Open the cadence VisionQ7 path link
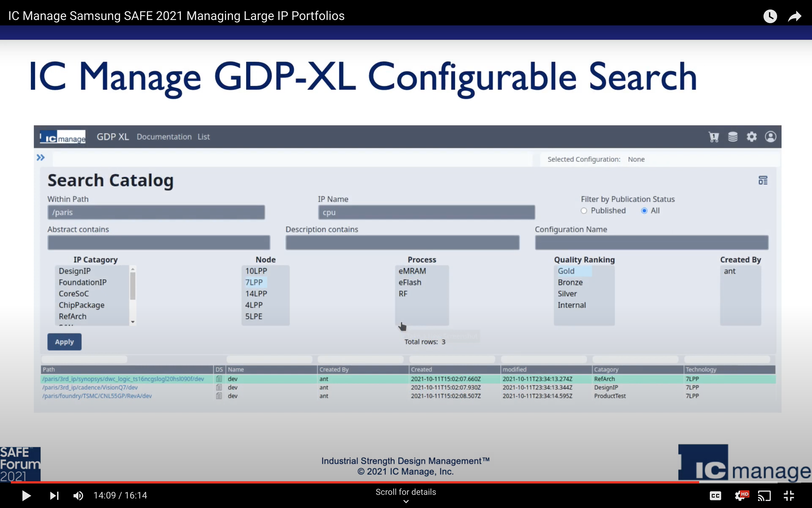 (x=90, y=387)
